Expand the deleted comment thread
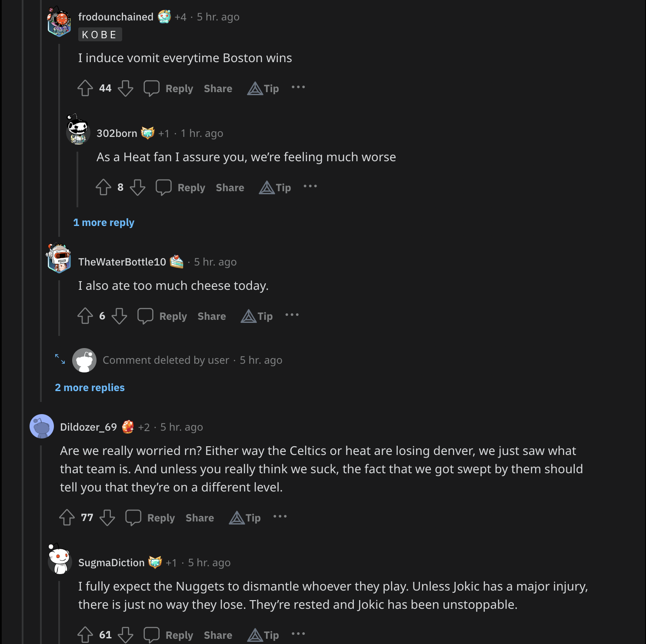Viewport: 646px width, 644px height. 60,359
